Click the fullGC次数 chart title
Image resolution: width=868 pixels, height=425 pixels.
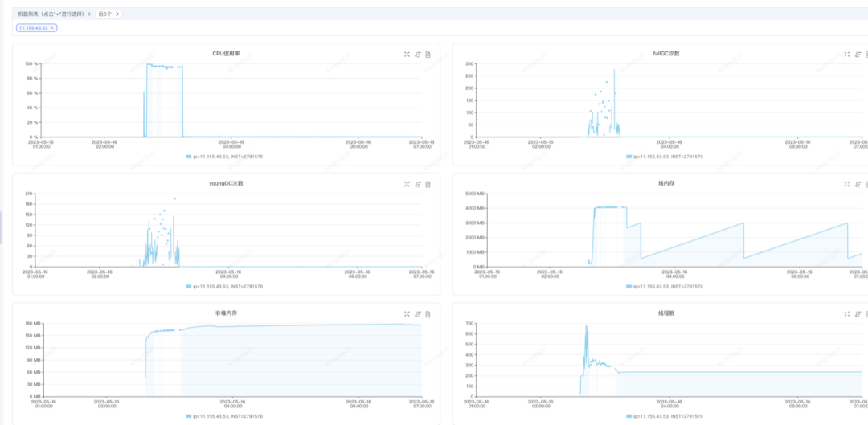(x=666, y=54)
